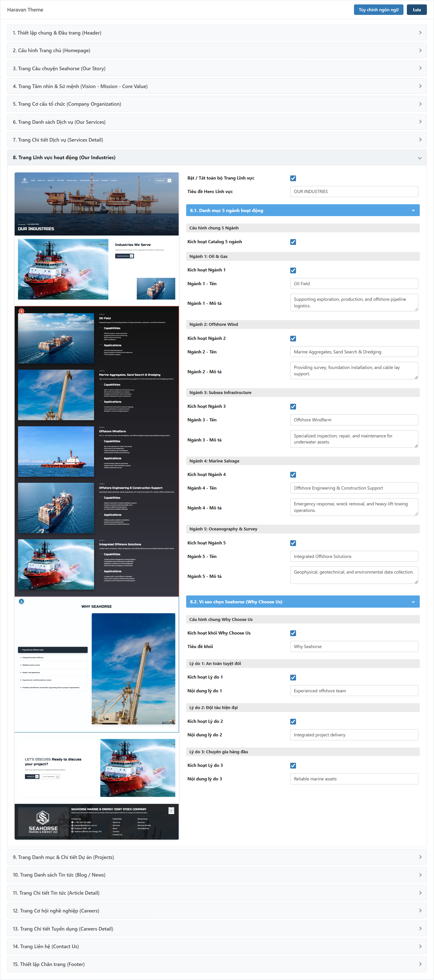Collapse sub-panel 8.2 Vì sao chọn Seahorse
This screenshot has width=434, height=980.
[x=303, y=602]
